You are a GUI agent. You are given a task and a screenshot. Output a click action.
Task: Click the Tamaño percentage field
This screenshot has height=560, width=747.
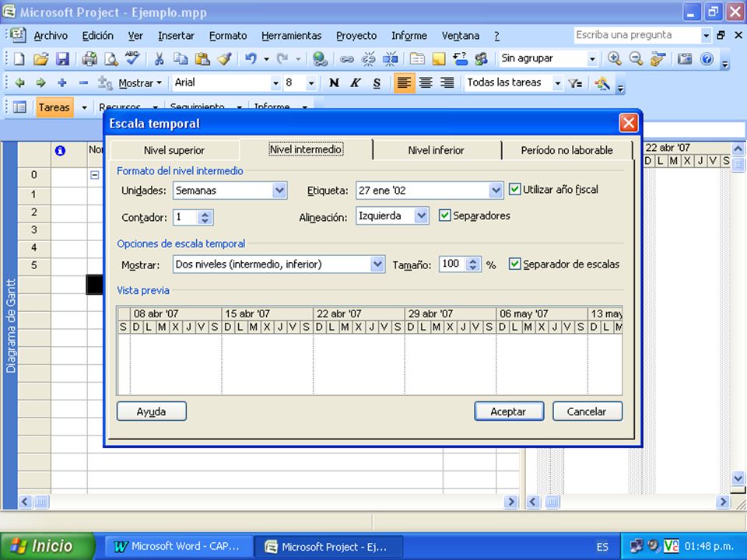[x=453, y=264]
